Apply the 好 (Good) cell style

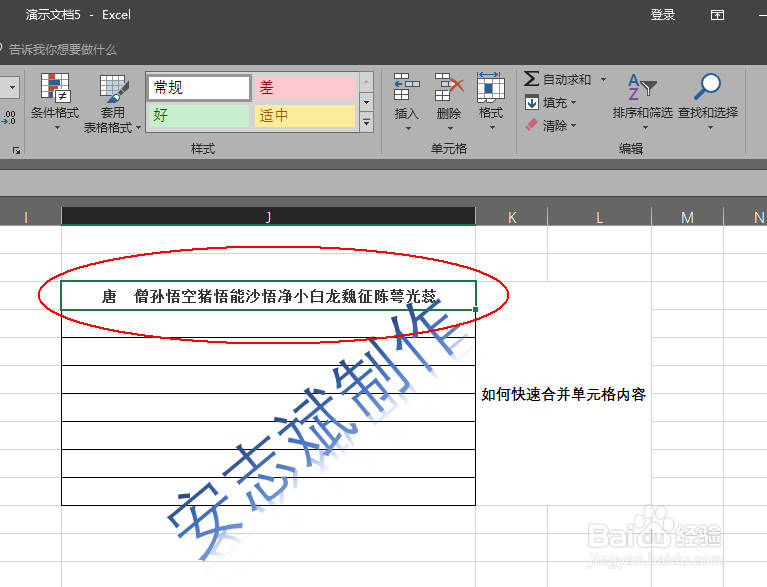click(199, 115)
